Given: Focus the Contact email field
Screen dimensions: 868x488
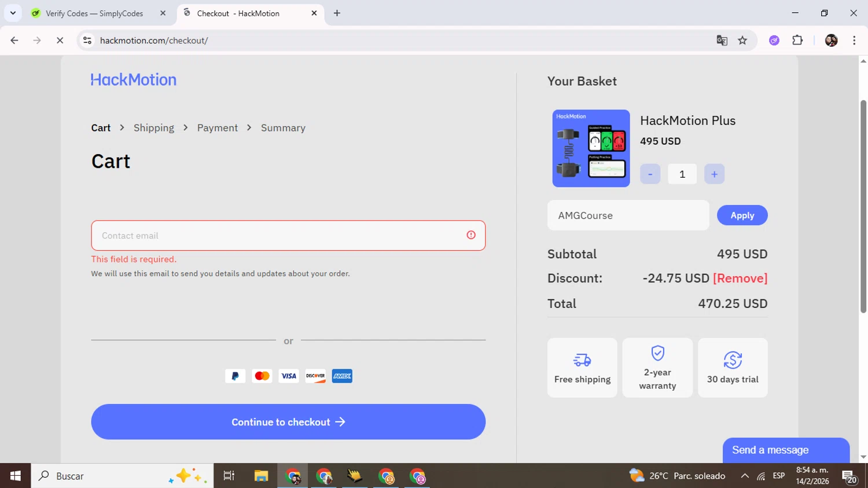Looking at the screenshot, I should (288, 236).
